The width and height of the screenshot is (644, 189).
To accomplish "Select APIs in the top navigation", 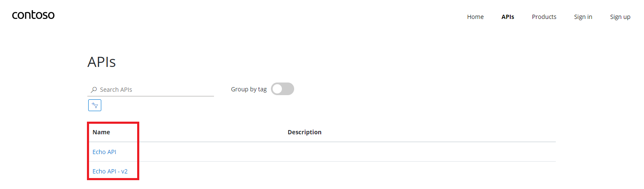I will coord(508,17).
